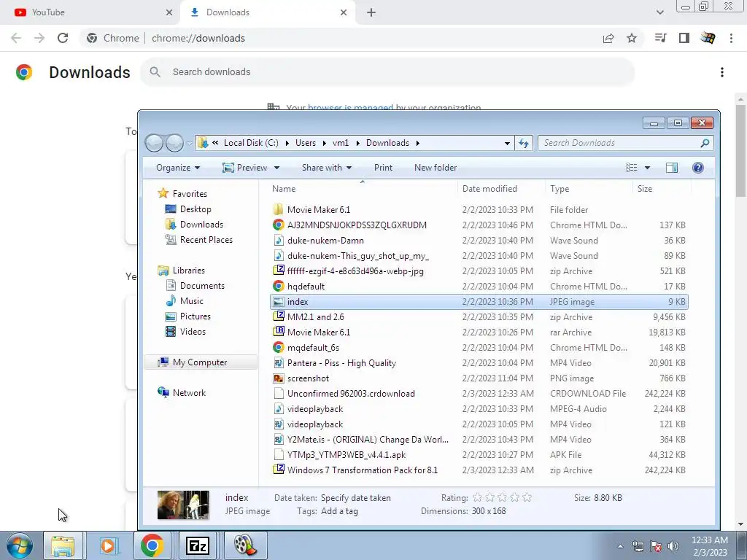
Task: Open the Music library
Action: 184,301
